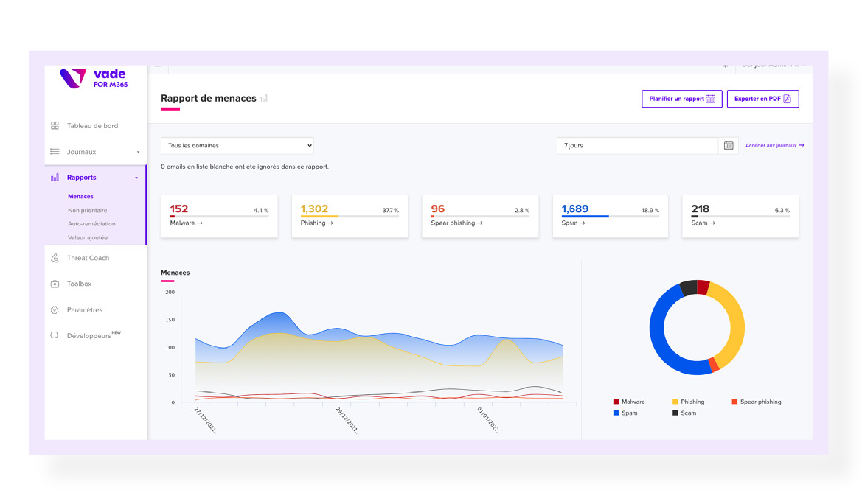Click the 29/12/2021 date label on chart axis
Image resolution: width=862 pixels, height=504 pixels.
pos(347,421)
